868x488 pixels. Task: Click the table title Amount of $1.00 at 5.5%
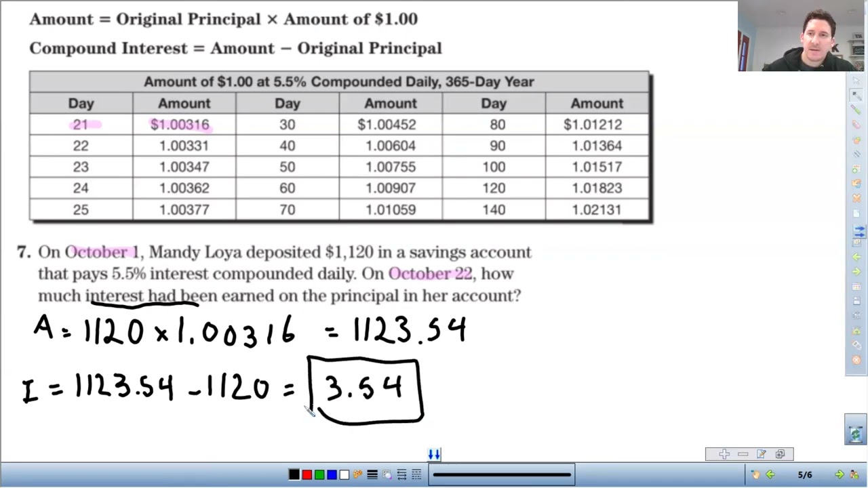click(x=339, y=82)
